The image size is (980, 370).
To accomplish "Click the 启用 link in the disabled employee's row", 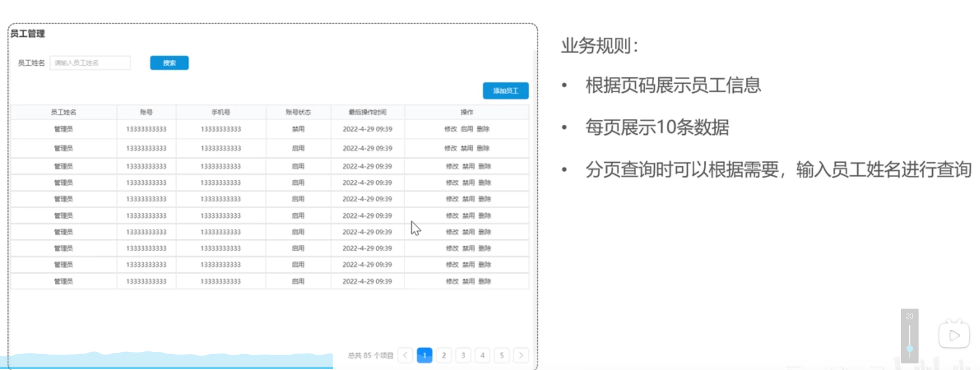I will click(467, 129).
